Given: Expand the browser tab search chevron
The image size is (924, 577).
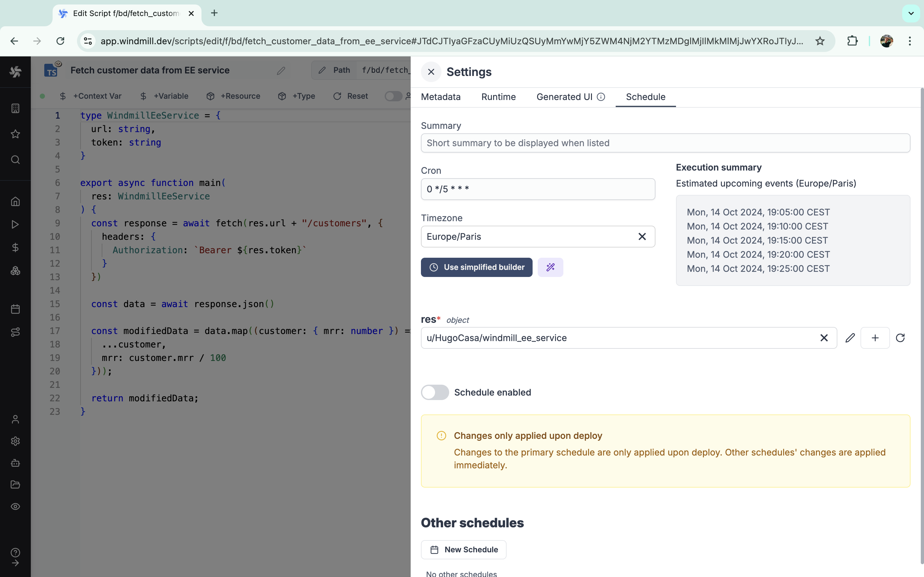Looking at the screenshot, I should tap(911, 13).
